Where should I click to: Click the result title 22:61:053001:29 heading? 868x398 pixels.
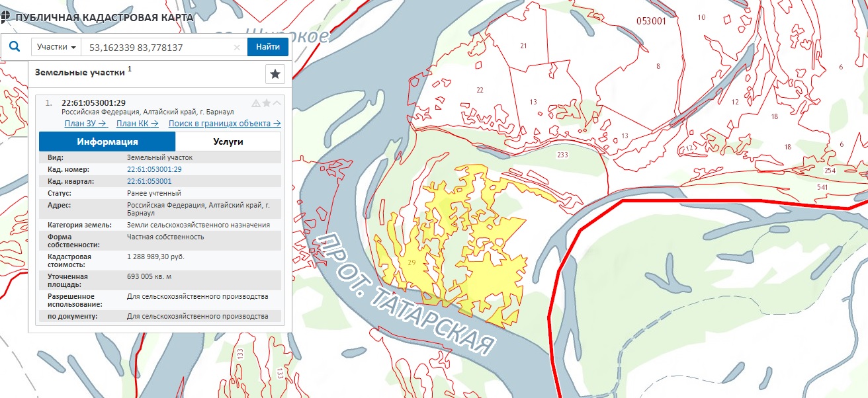[x=93, y=103]
